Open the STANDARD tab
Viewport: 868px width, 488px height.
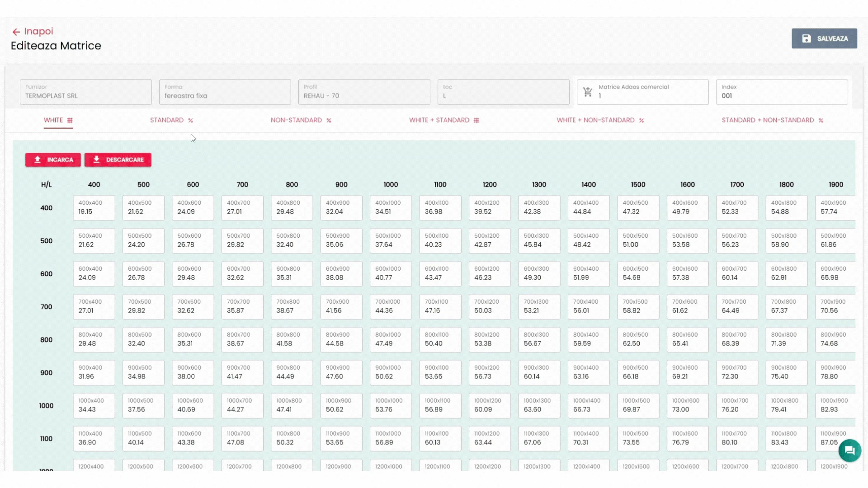tap(171, 120)
